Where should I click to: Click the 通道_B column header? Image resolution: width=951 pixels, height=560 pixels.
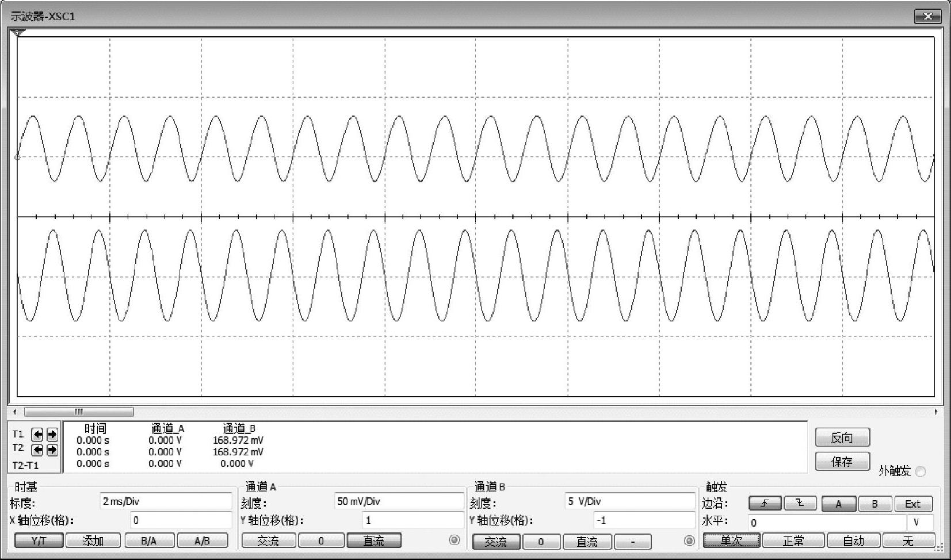(239, 428)
